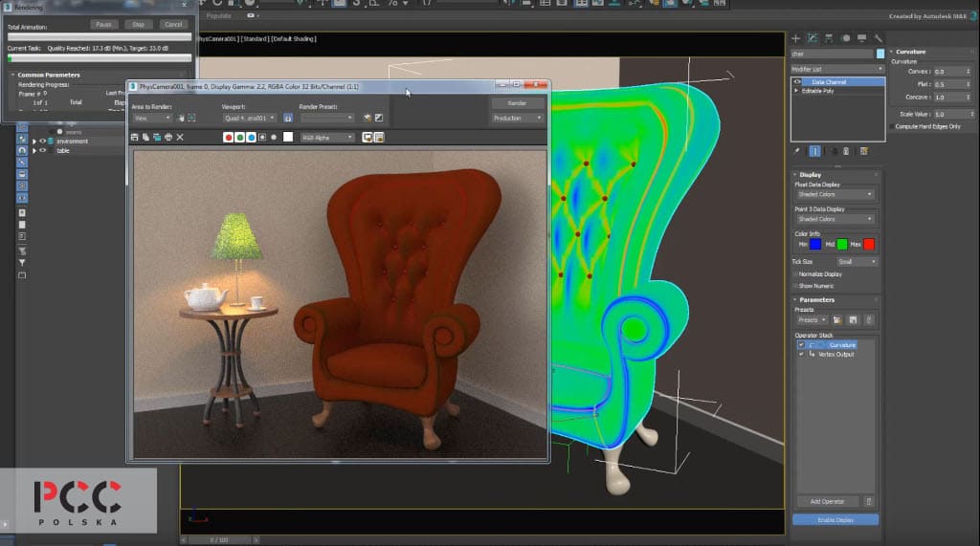
Task: Click the Cancel button in Rendering dialog
Action: click(x=173, y=24)
